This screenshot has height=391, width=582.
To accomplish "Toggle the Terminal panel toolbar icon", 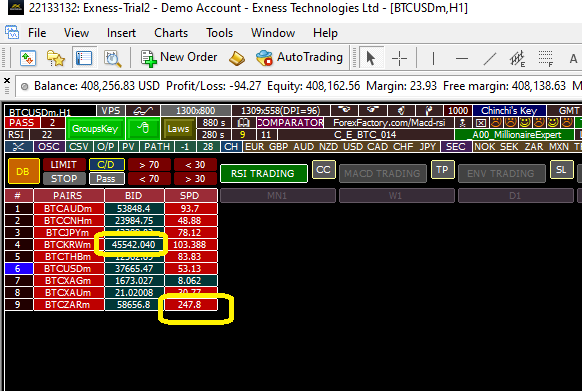I will coord(84,58).
